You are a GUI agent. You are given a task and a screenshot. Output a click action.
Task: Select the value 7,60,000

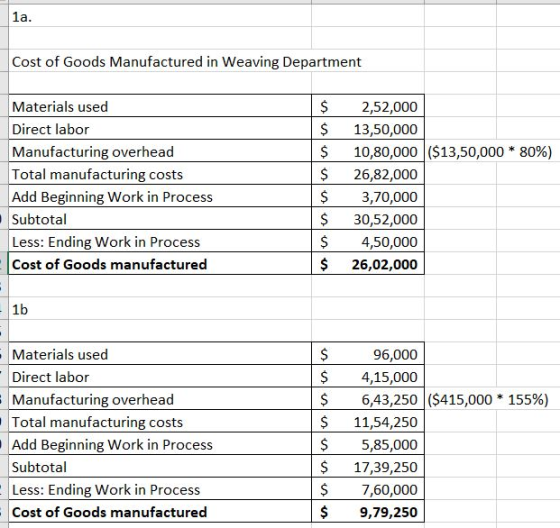coord(389,490)
